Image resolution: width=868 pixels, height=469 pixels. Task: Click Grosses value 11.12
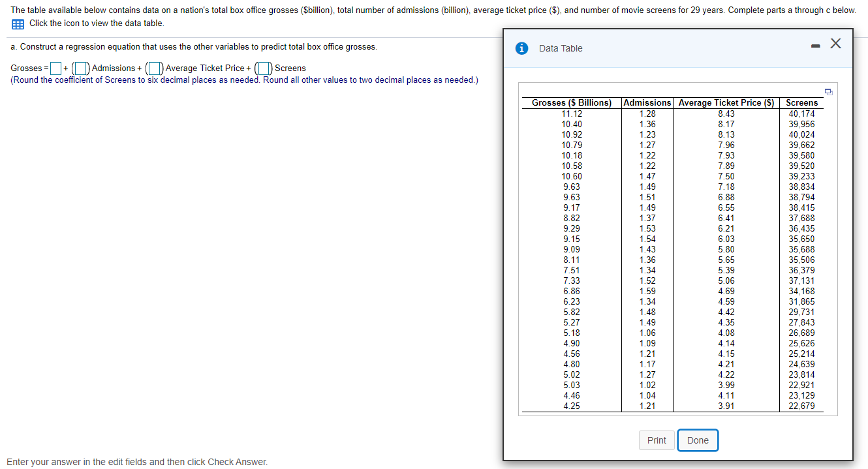tap(572, 113)
